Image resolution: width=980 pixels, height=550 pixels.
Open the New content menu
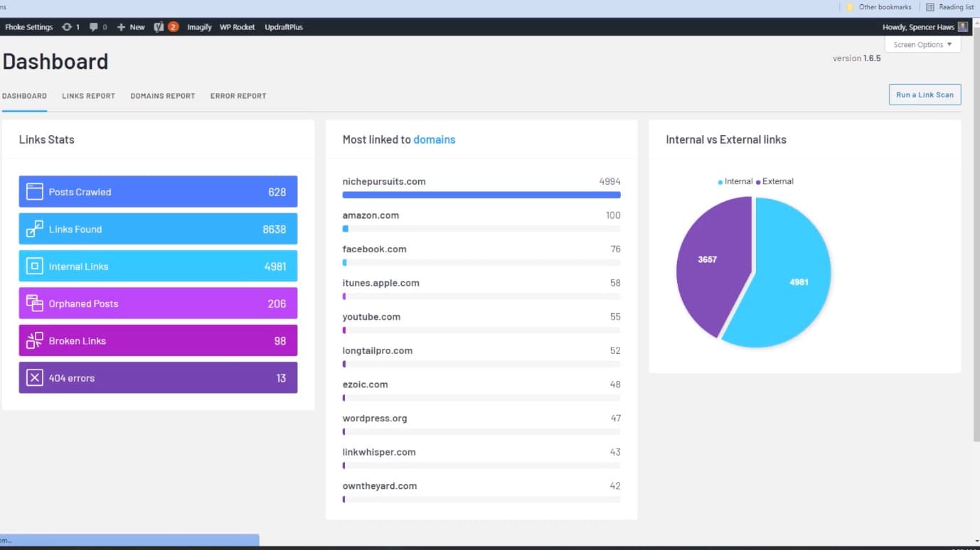click(x=131, y=27)
